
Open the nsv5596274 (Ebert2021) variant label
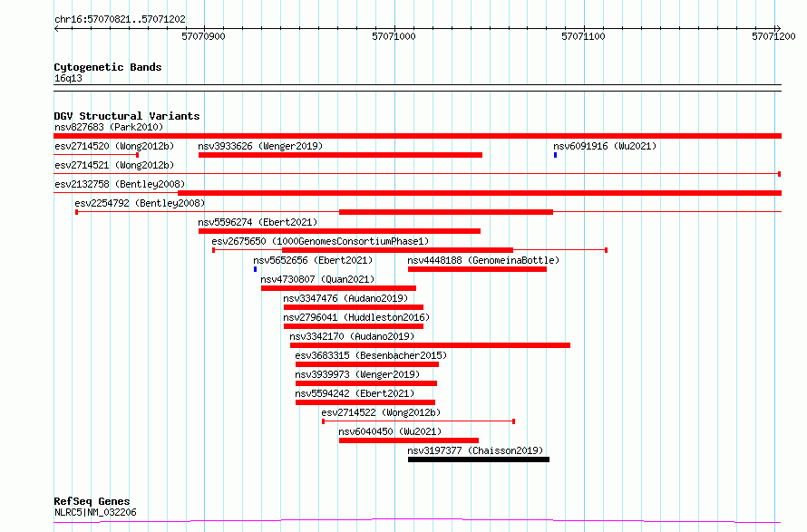(x=258, y=222)
